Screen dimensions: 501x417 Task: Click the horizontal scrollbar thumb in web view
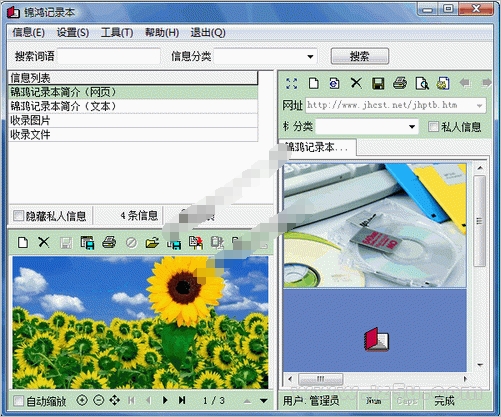coord(320,379)
